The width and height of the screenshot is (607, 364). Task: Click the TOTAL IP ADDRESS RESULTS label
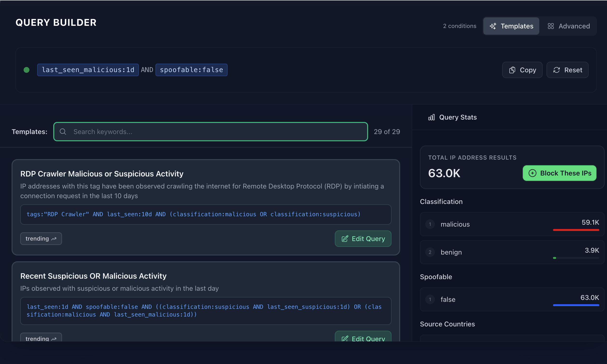pyautogui.click(x=472, y=158)
